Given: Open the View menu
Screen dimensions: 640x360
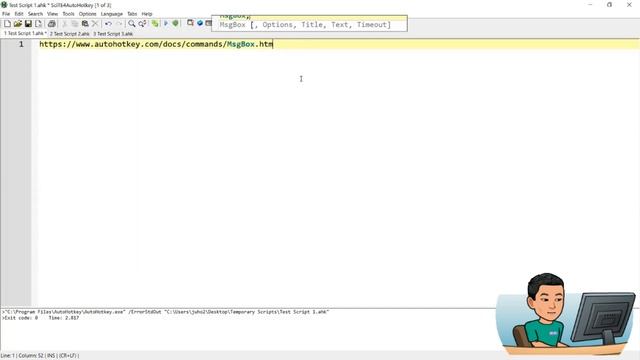Looking at the screenshot, I should (x=52, y=14).
